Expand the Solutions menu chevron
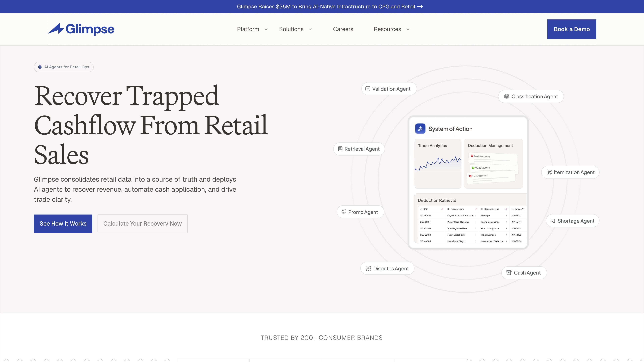This screenshot has height=362, width=644. tap(310, 29)
